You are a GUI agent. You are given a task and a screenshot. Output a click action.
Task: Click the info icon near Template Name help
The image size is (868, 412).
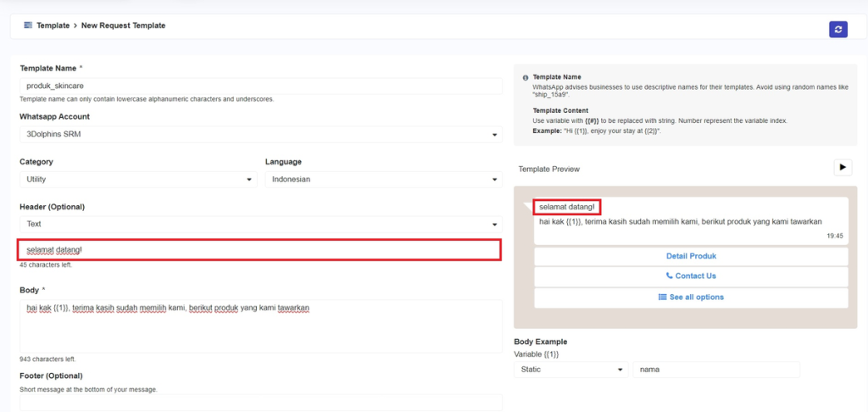[x=526, y=78]
